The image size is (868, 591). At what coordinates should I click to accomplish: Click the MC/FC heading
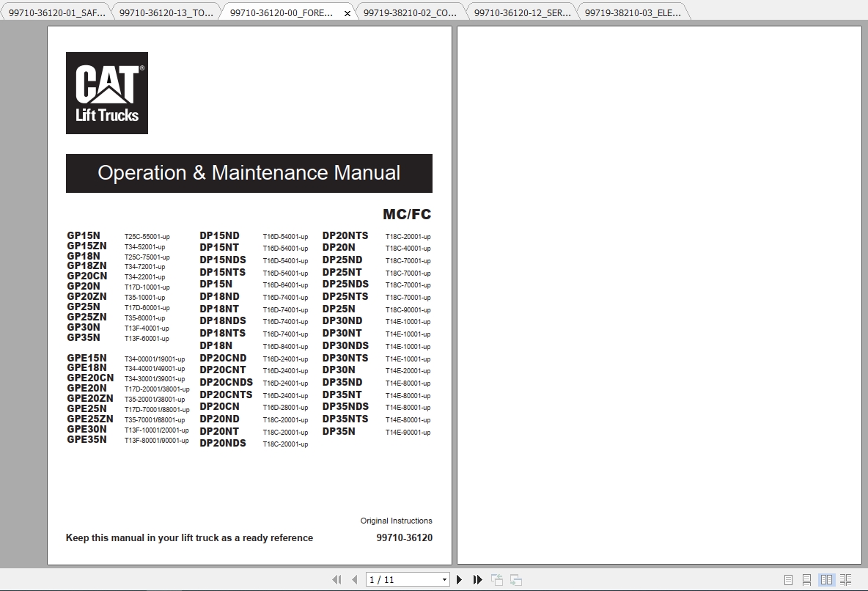407,214
